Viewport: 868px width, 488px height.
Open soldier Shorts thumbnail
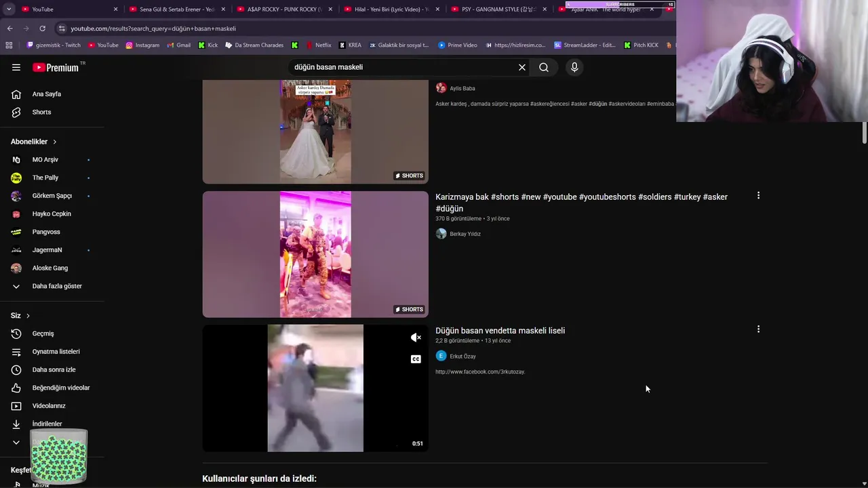click(315, 254)
